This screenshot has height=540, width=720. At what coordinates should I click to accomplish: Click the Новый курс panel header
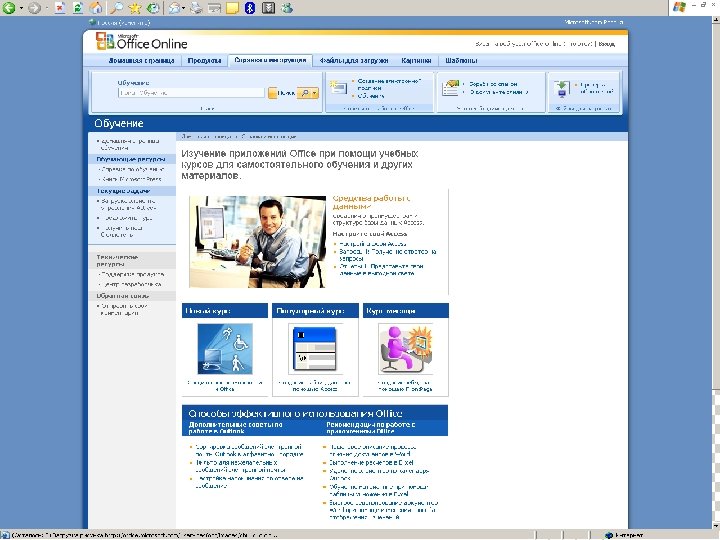click(x=225, y=311)
